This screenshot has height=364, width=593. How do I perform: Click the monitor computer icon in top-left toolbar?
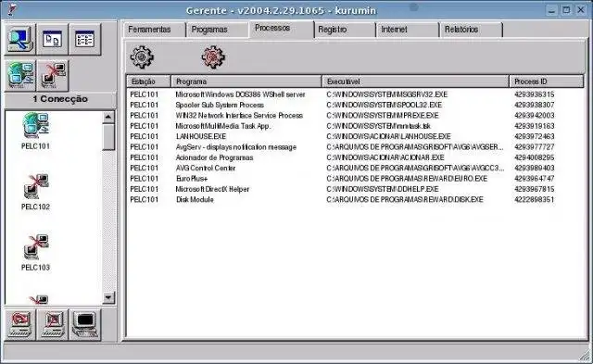coord(20,39)
